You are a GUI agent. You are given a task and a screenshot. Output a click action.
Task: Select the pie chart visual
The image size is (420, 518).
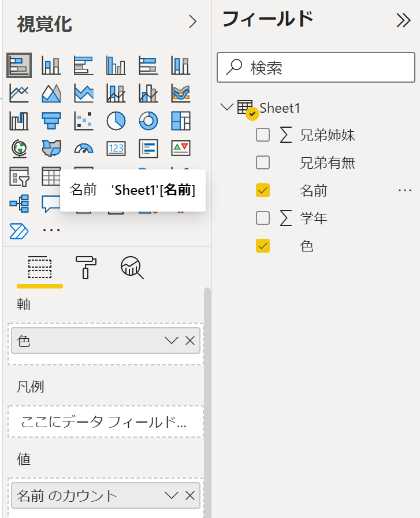[117, 121]
